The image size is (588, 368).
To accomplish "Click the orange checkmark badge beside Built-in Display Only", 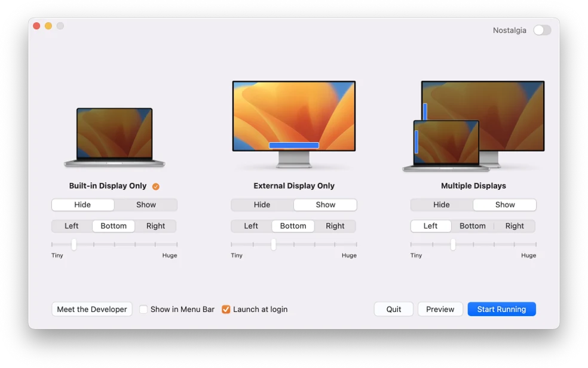I will tap(156, 186).
